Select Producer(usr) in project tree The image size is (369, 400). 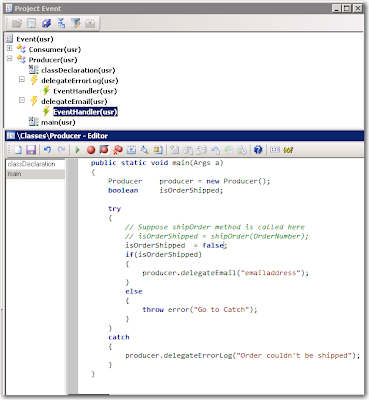tap(53, 60)
